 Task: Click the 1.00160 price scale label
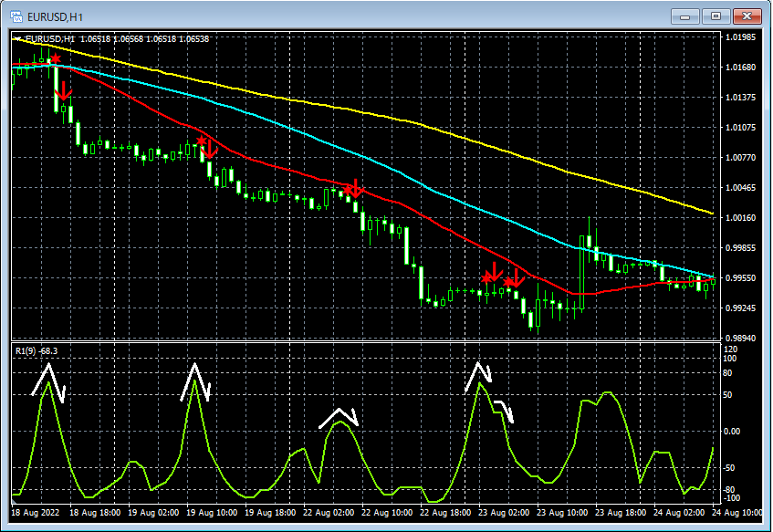(x=740, y=217)
